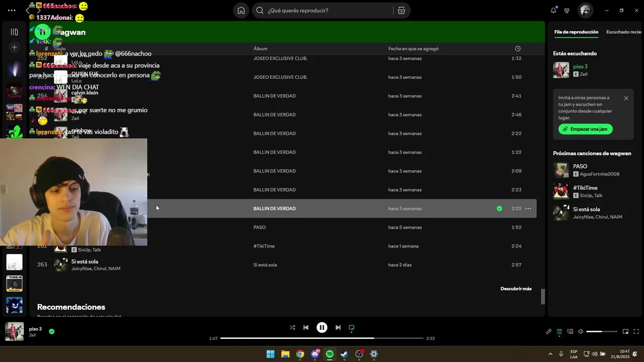Open AgusFortnite2008 artist in queue
The height and width of the screenshot is (362, 644).
[599, 174]
